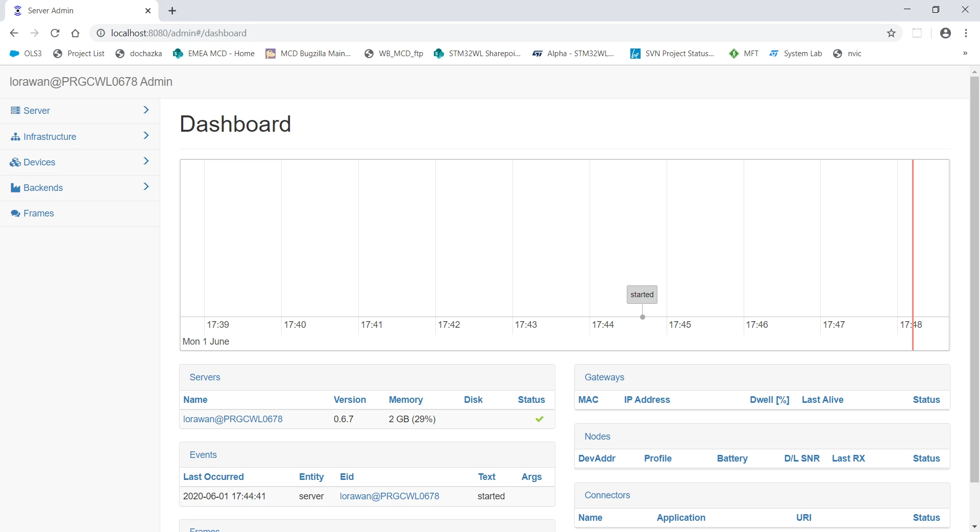Click the Connectors panel heading
This screenshot has height=532, width=980.
click(607, 495)
